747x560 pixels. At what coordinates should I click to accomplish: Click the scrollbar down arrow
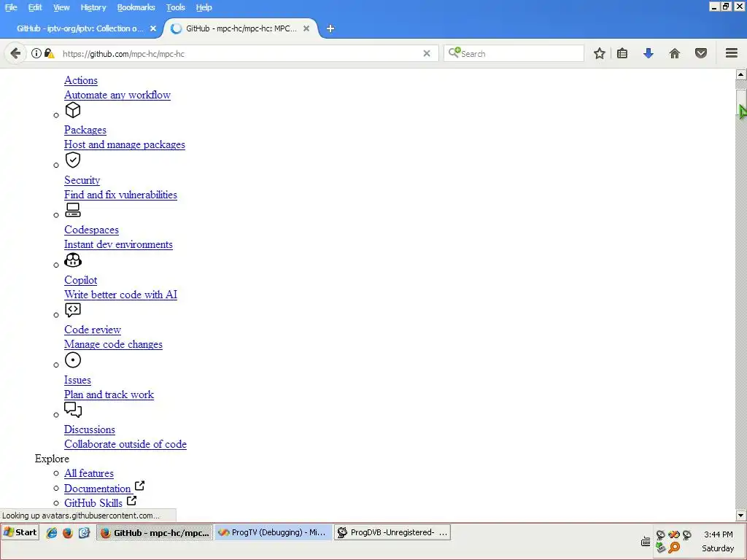741,516
